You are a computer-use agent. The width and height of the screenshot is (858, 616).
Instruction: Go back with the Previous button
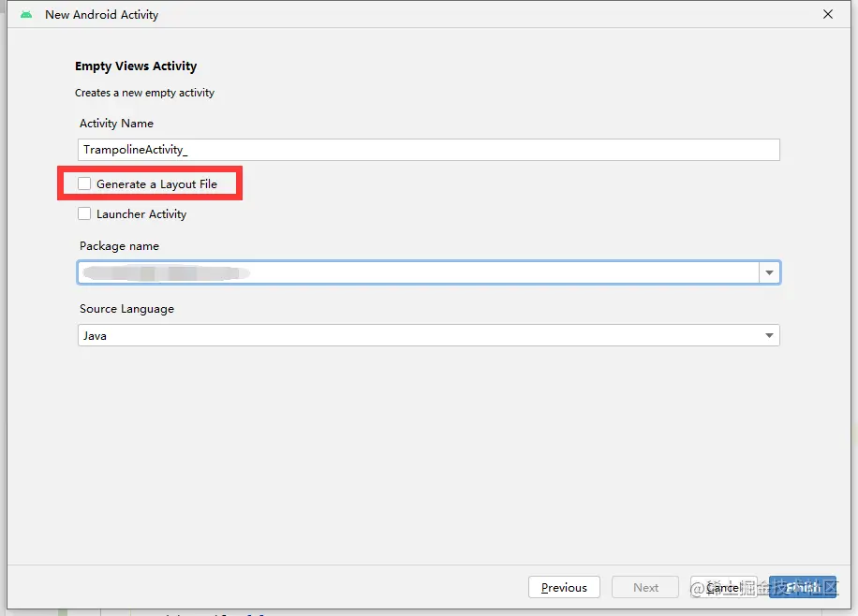(564, 587)
